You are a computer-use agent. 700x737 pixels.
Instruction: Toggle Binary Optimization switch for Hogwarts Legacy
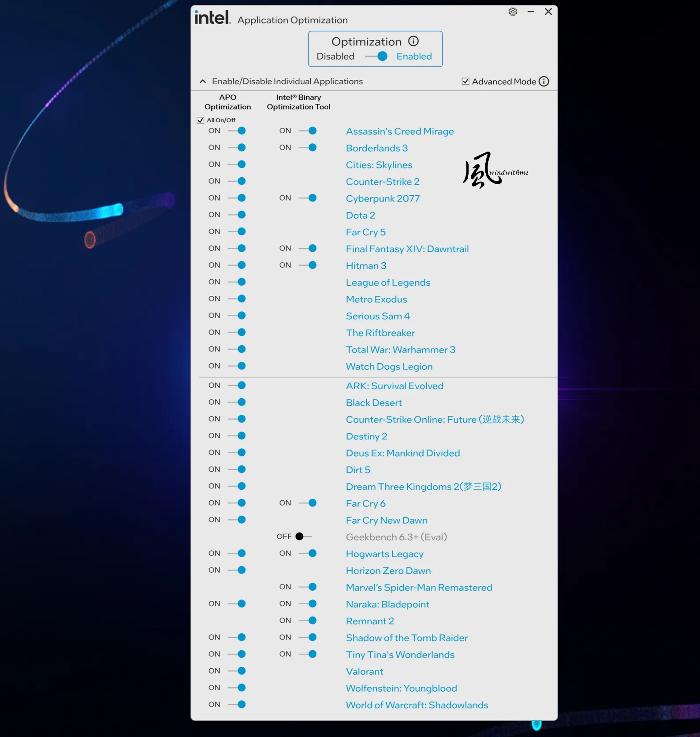click(308, 553)
